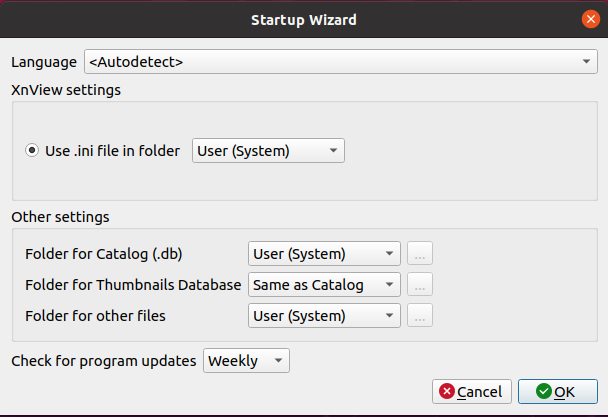The height and width of the screenshot is (417, 608).
Task: Click the 'Language' label text
Action: 44,62
